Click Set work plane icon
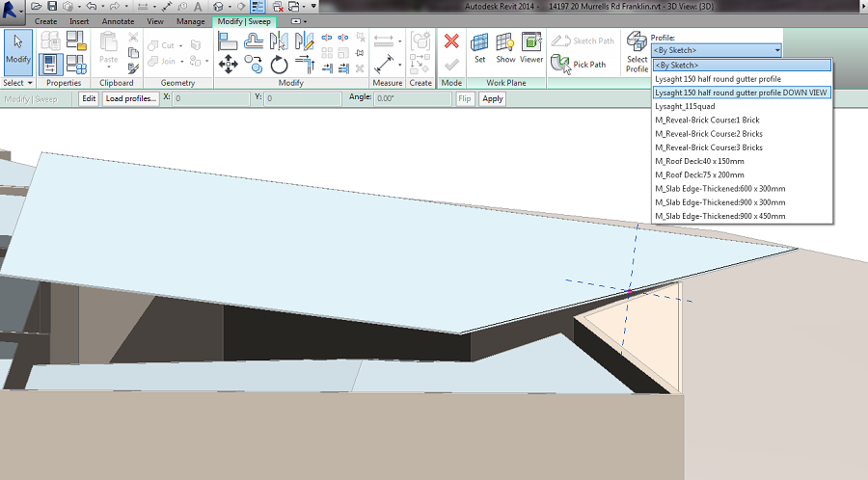 479,47
